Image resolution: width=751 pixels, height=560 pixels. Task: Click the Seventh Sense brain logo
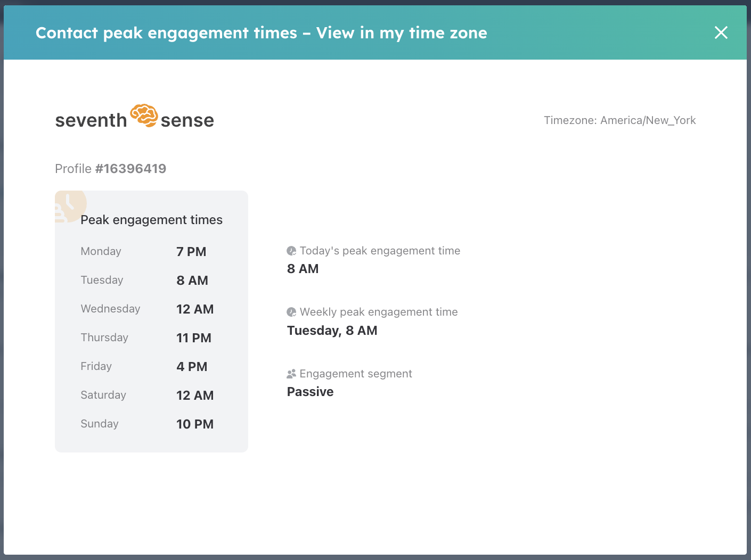144,116
